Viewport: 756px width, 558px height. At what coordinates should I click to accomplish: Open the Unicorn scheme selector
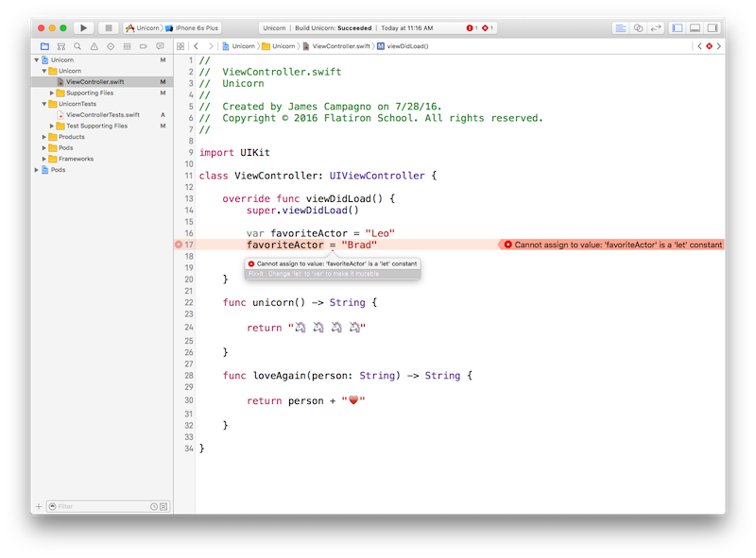click(x=143, y=28)
